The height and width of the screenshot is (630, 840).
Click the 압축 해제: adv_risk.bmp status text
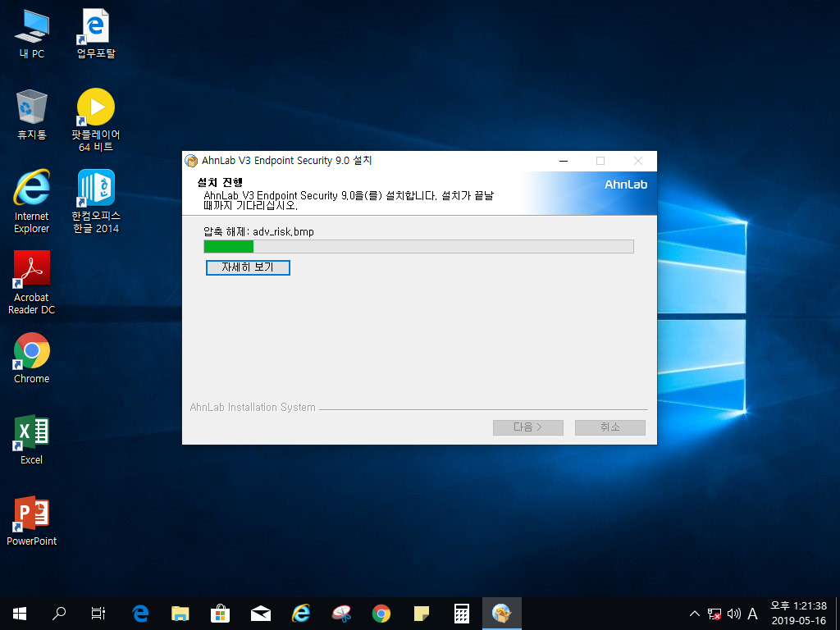coord(258,232)
